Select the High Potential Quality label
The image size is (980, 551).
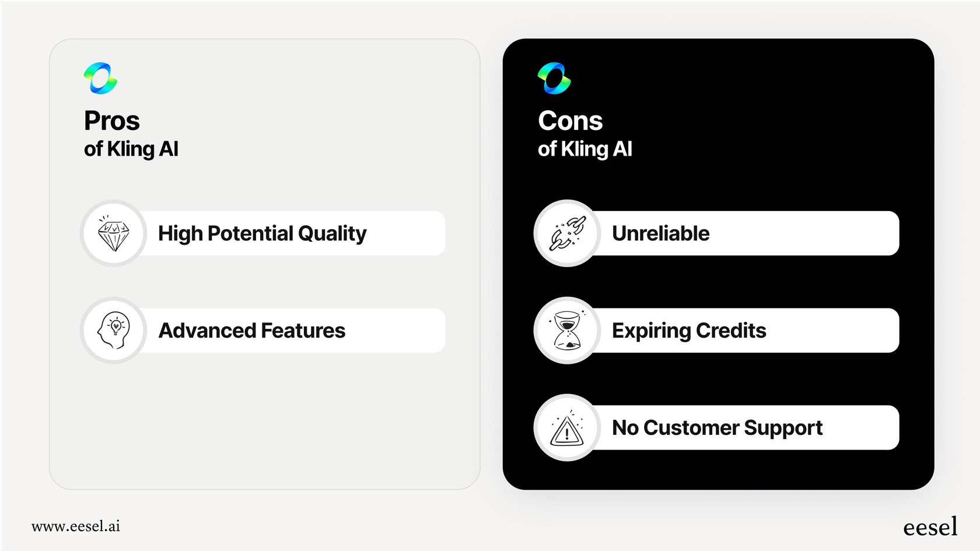click(262, 234)
